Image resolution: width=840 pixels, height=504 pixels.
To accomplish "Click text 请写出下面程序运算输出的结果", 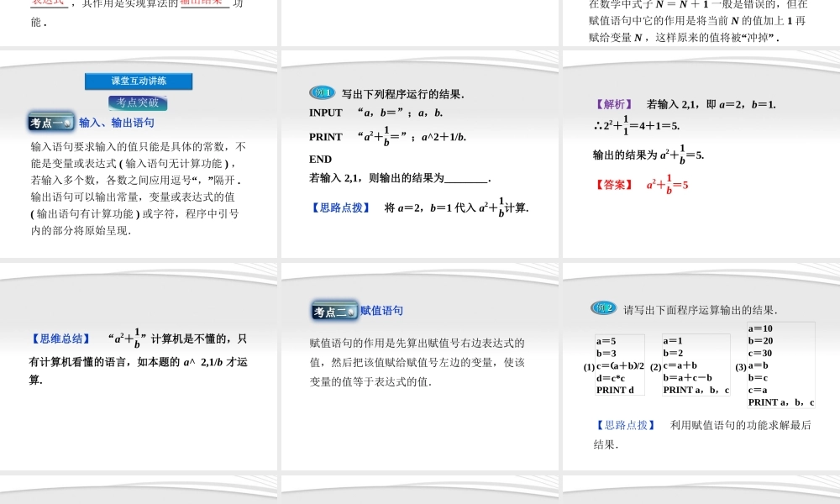I will (701, 310).
